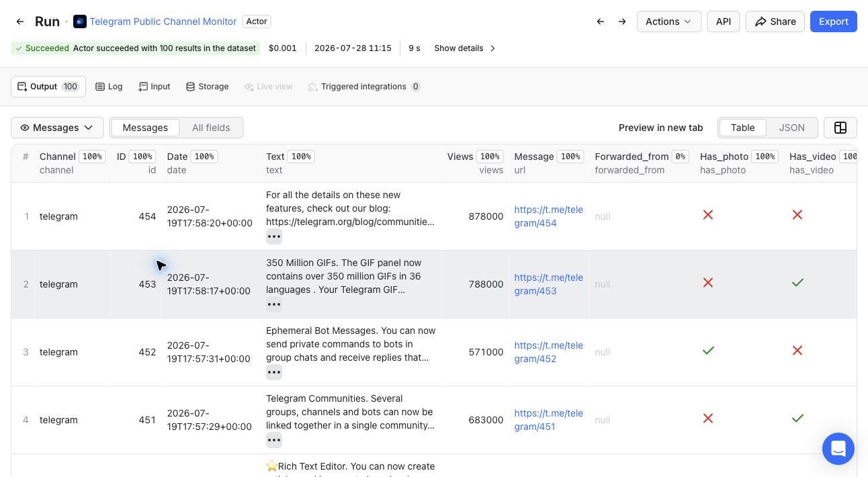The height and width of the screenshot is (477, 868).
Task: Switch to the Log tab
Action: [109, 87]
